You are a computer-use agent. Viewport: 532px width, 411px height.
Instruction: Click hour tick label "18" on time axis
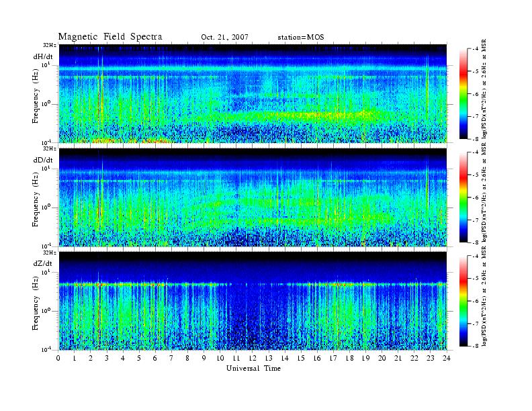349,358
